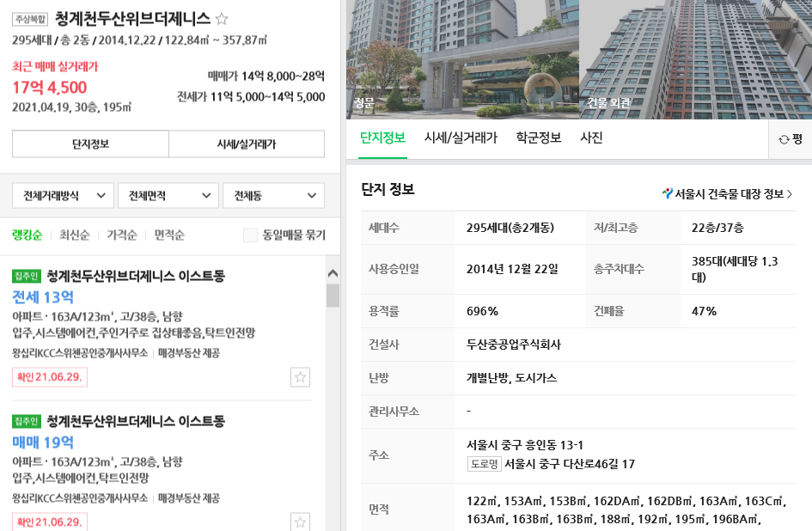Switch to the 단지정보 tab

(x=382, y=137)
